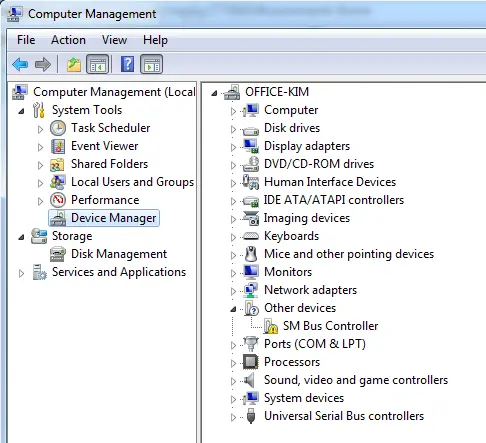Screen dimensions: 486x443
Task: Toggle the Show/Hide Action Pane toolbar button
Action: pyautogui.click(x=151, y=64)
